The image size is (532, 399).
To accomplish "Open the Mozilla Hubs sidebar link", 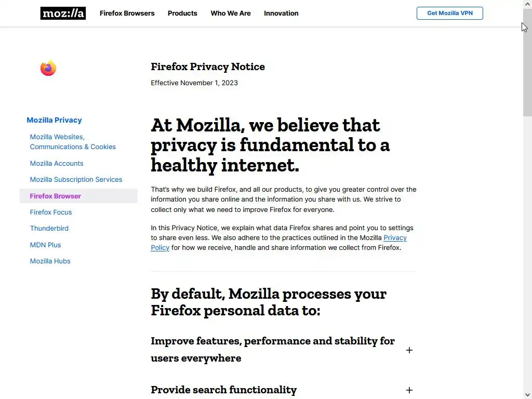I will (50, 261).
